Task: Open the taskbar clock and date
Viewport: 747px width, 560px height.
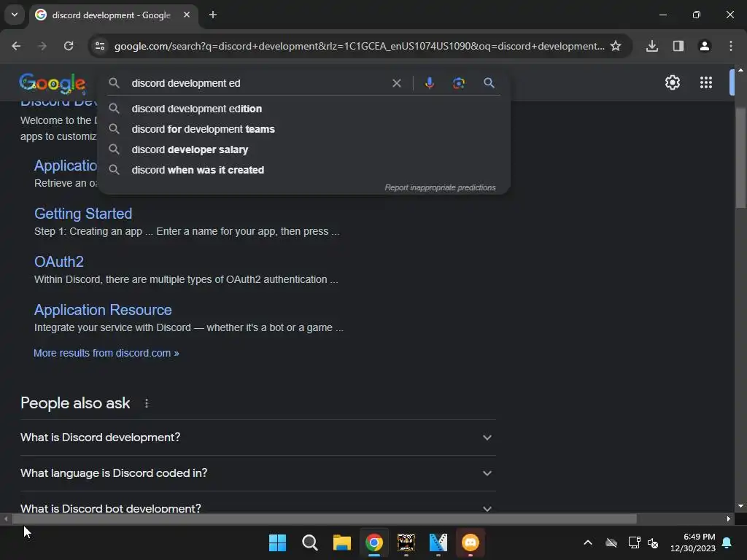Action: click(693, 542)
